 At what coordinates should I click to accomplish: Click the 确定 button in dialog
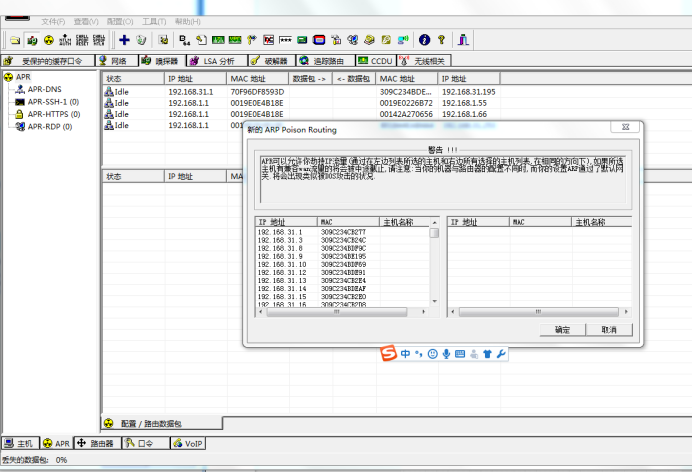[x=562, y=329]
